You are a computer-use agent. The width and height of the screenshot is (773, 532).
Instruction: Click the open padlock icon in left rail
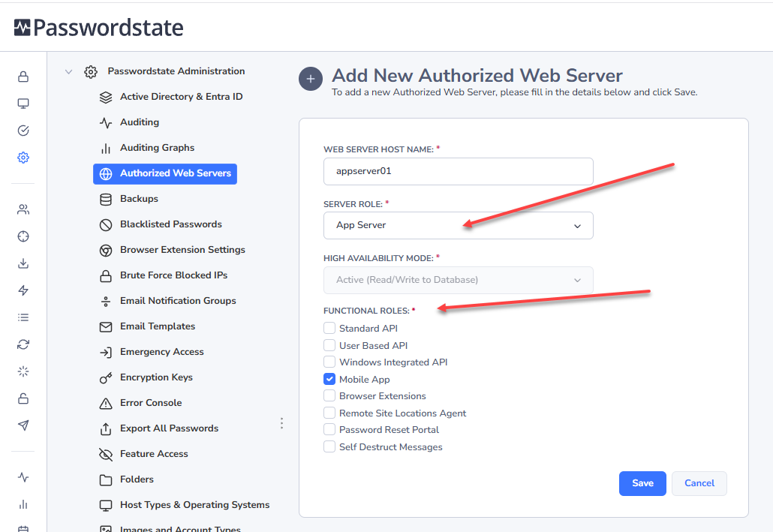point(23,398)
